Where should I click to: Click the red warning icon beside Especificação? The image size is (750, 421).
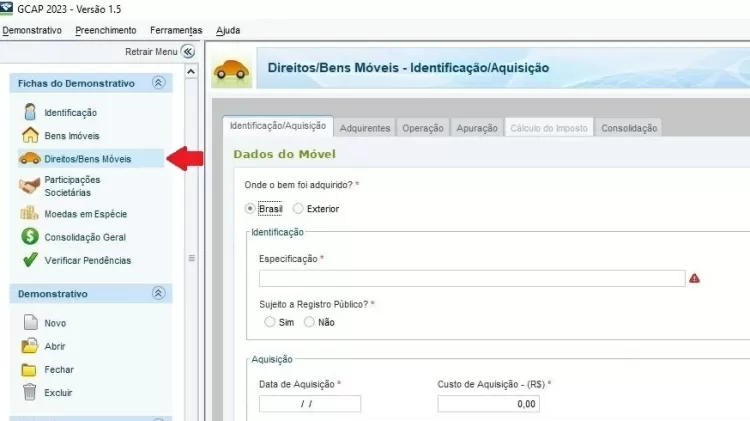(695, 278)
